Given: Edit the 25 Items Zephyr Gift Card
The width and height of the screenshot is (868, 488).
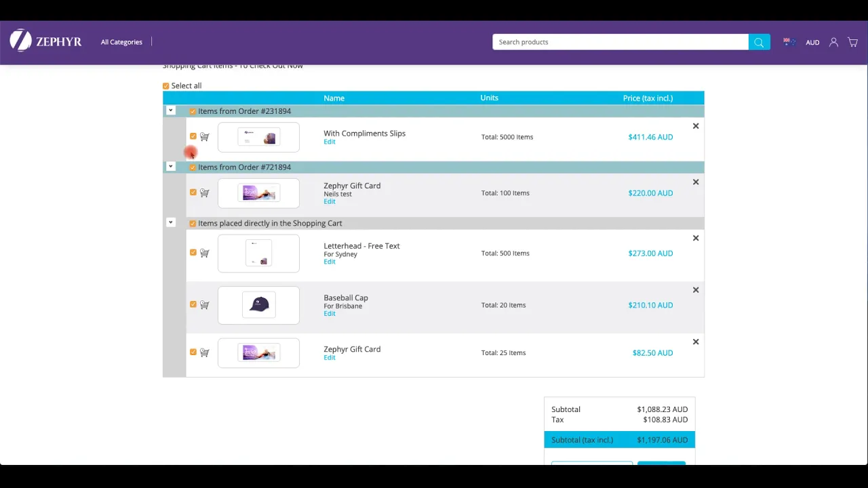Looking at the screenshot, I should click(x=330, y=357).
